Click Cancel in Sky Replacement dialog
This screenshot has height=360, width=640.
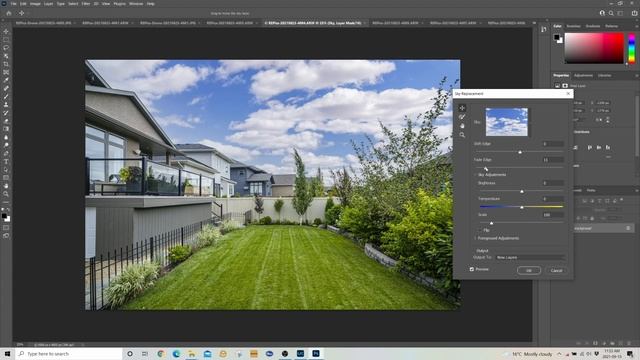coord(556,270)
